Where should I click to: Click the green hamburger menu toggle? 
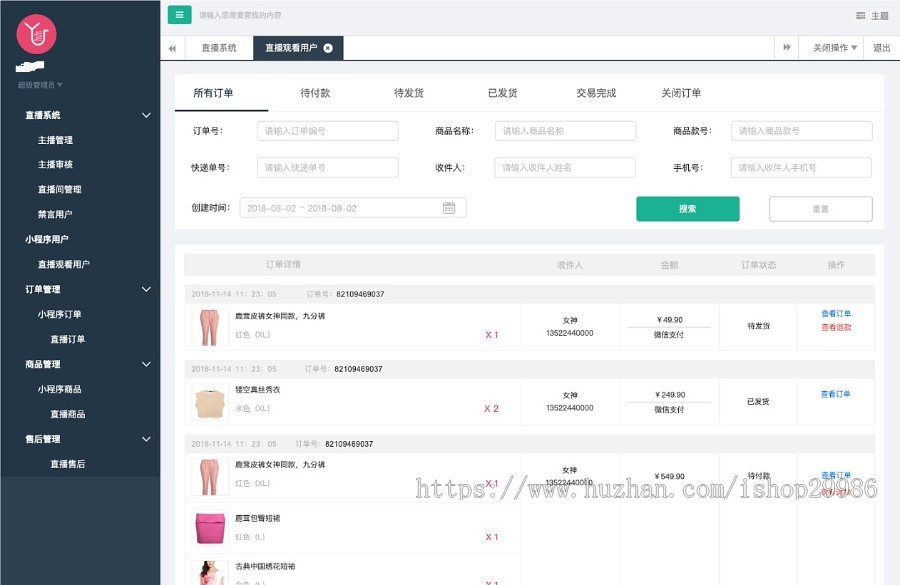pos(179,15)
